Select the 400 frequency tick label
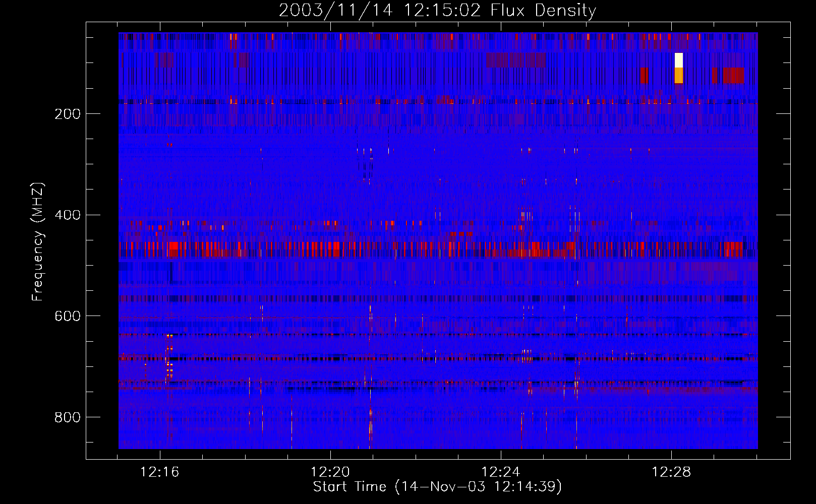 click(x=68, y=215)
